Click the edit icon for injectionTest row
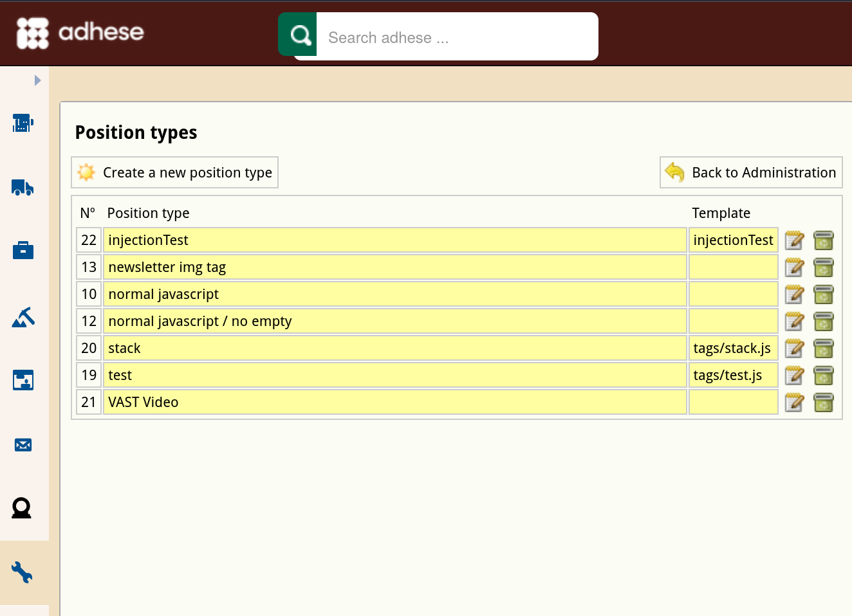This screenshot has height=616, width=852. point(794,240)
